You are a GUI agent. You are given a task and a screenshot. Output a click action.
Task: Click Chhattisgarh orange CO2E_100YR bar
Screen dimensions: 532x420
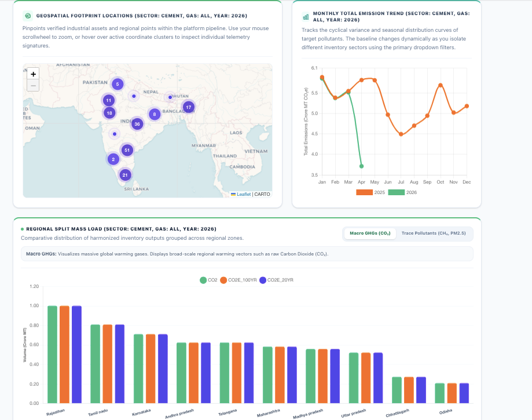tap(409, 390)
